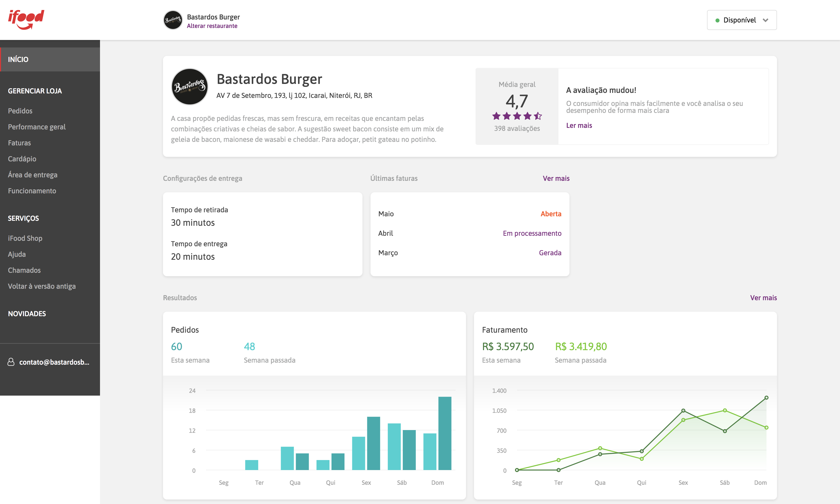Expand the Disponível status dropdown arrow
Screen dimensions: 840x504
point(765,20)
